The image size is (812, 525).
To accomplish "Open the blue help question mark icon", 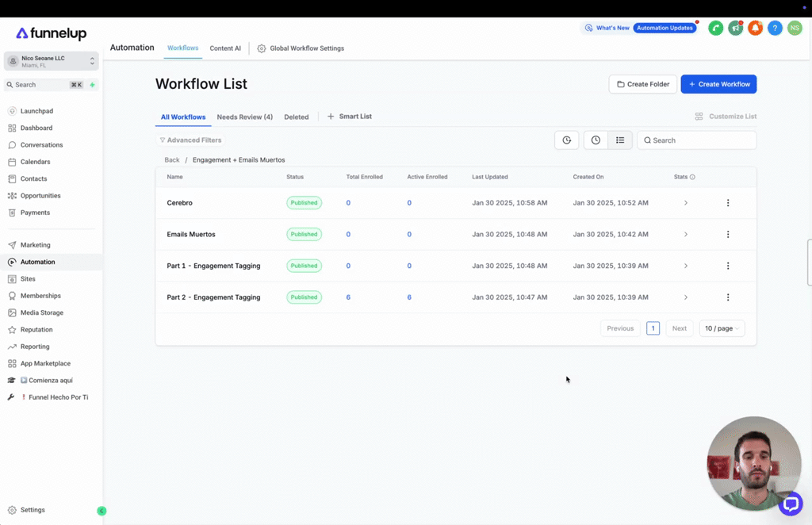I will [x=775, y=28].
